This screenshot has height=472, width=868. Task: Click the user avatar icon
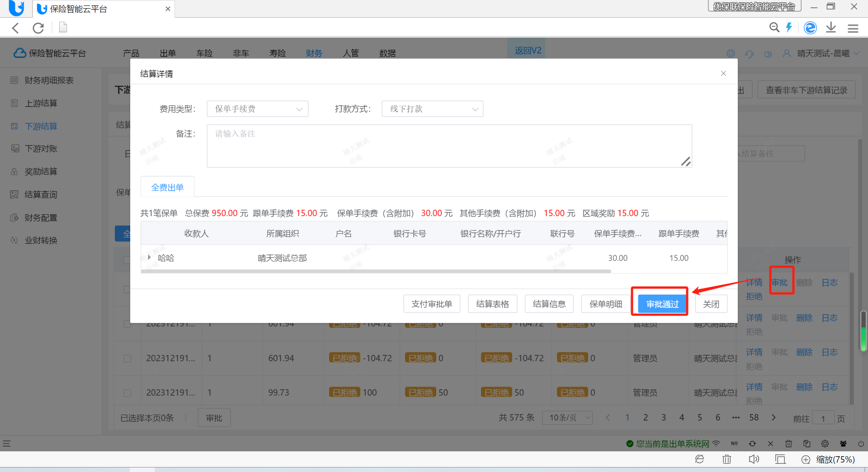click(787, 53)
